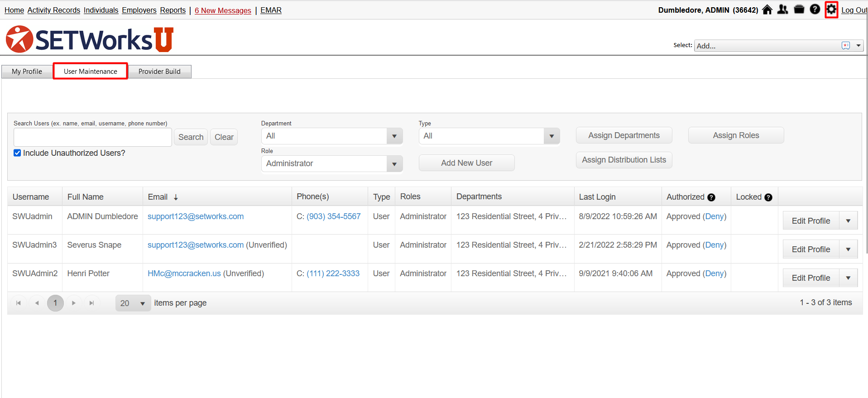
Task: Focus the Search Users text field
Action: 93,137
